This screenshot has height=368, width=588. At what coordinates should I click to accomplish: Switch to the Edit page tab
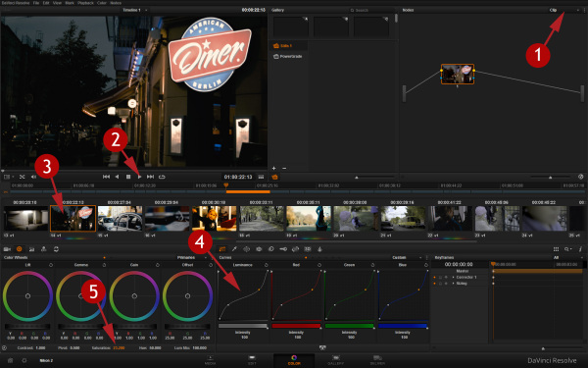(252, 360)
